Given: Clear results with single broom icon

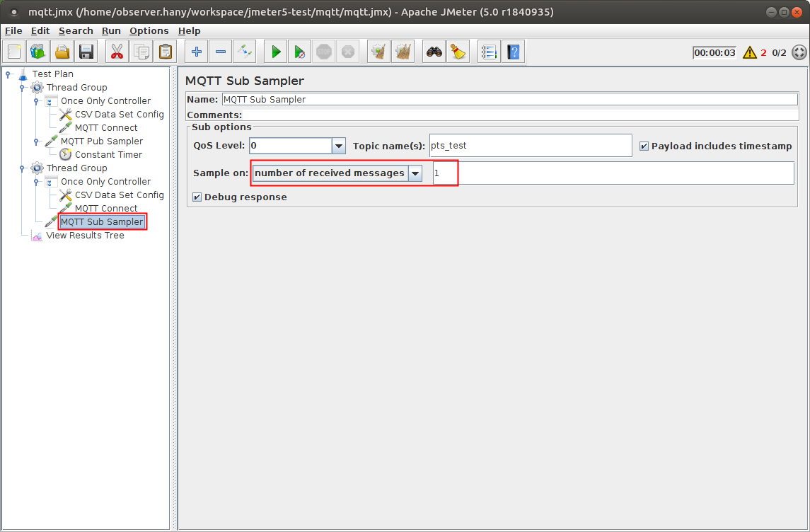Looking at the screenshot, I should [x=379, y=52].
